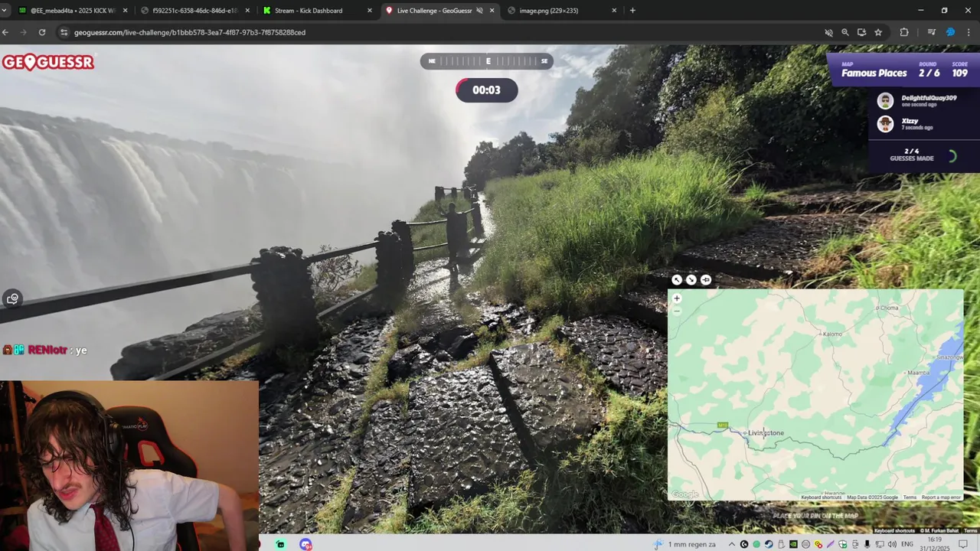Click the GeoGuessr logo
This screenshot has width=980, height=551.
47,62
